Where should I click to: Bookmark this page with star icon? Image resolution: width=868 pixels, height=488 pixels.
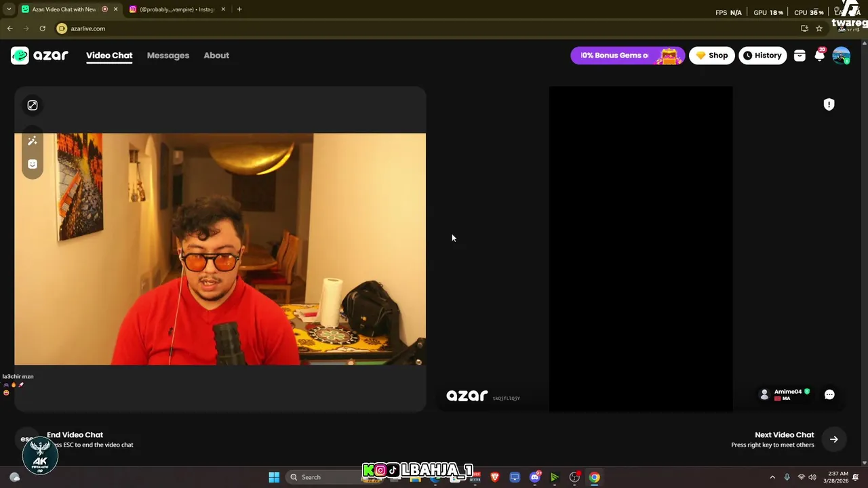coord(819,28)
